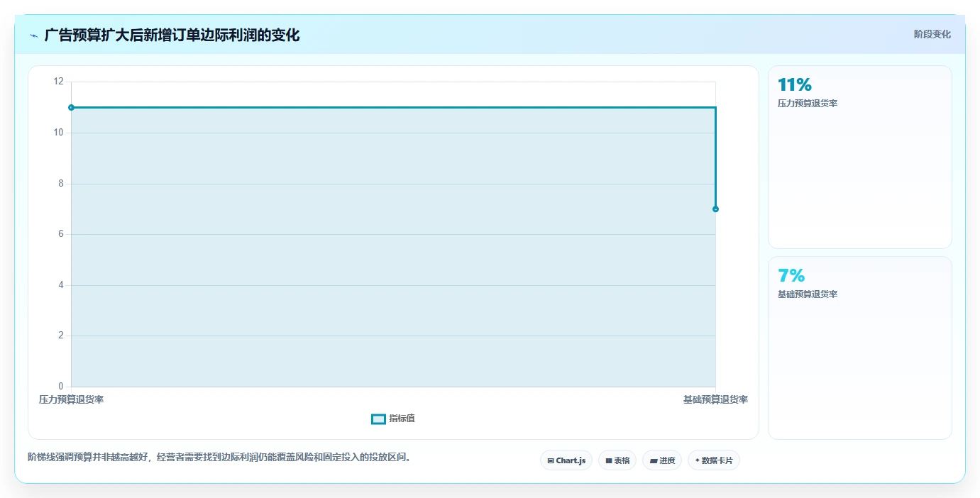Click the y-axis tick label 4

[x=61, y=285]
